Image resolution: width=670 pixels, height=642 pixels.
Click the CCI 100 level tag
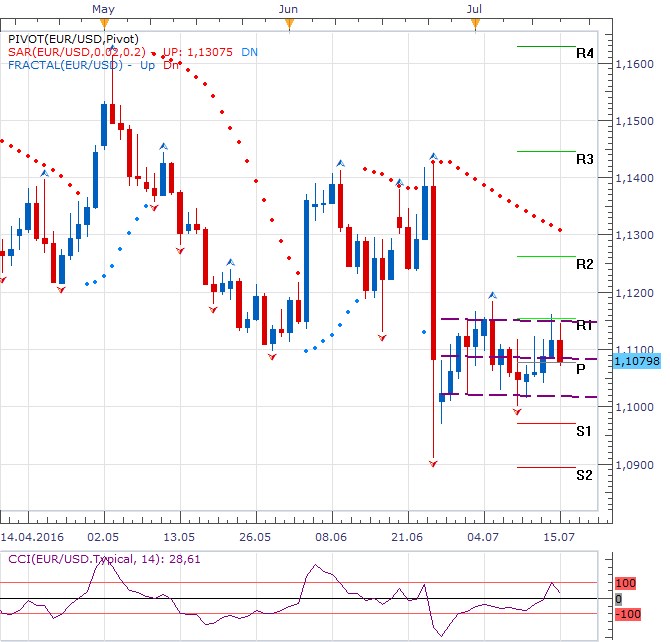[626, 583]
